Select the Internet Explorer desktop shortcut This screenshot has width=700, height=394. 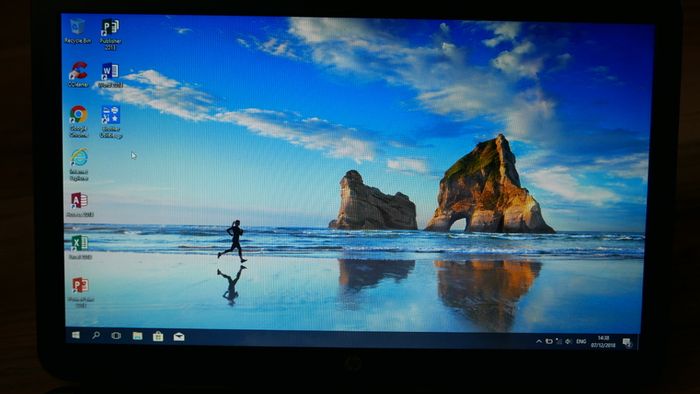(x=79, y=165)
